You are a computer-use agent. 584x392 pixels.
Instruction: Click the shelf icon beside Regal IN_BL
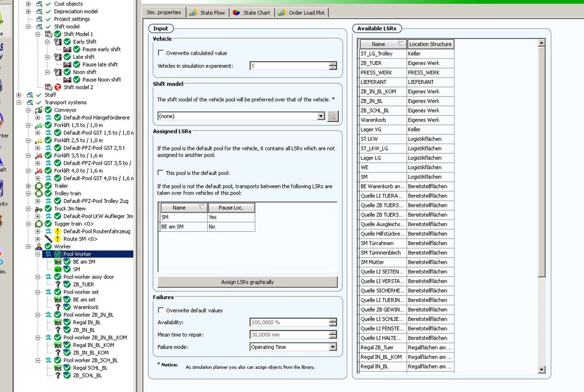[x=58, y=322]
